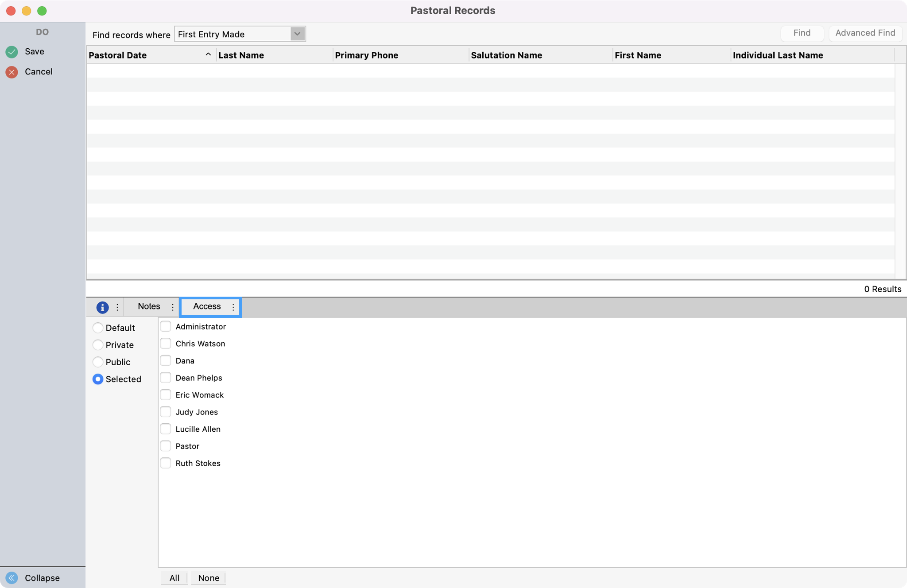The height and width of the screenshot is (588, 907).
Task: Open kebab menu beside the Access tab
Action: pyautogui.click(x=233, y=307)
